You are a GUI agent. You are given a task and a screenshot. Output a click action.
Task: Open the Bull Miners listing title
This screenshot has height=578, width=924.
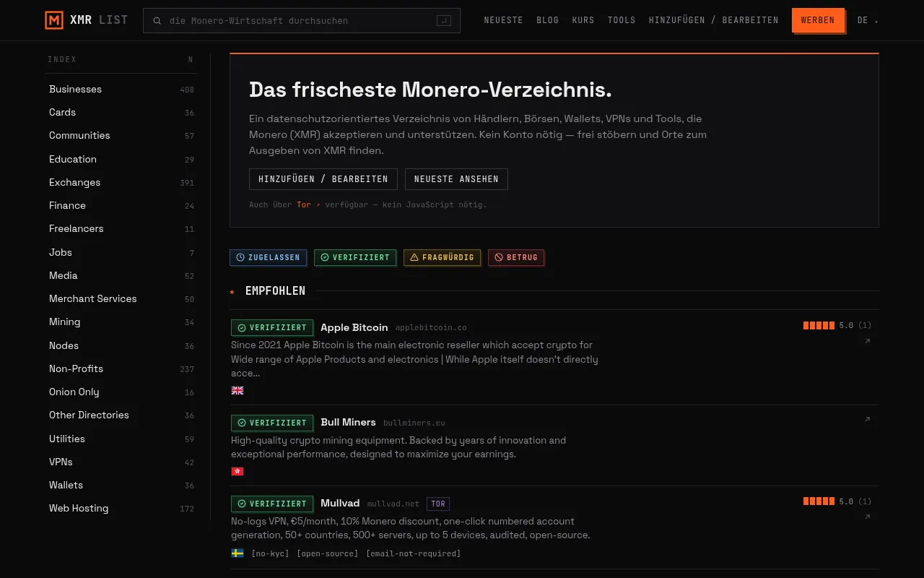(348, 422)
